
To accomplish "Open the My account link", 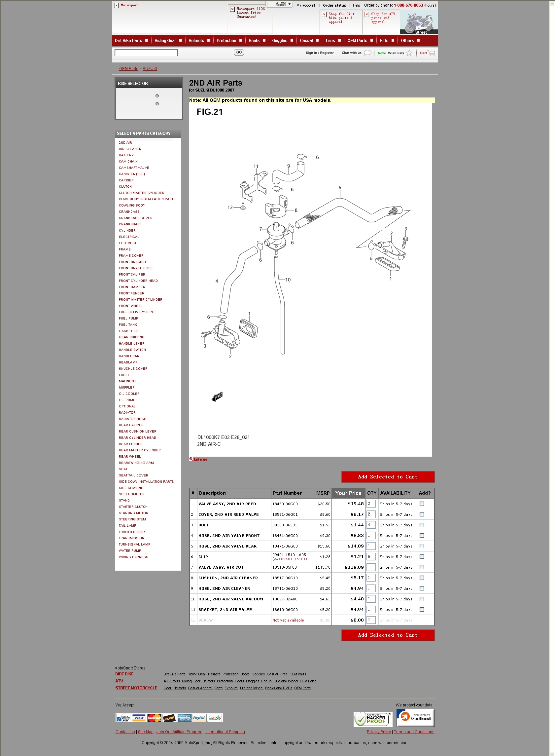I will pos(306,5).
